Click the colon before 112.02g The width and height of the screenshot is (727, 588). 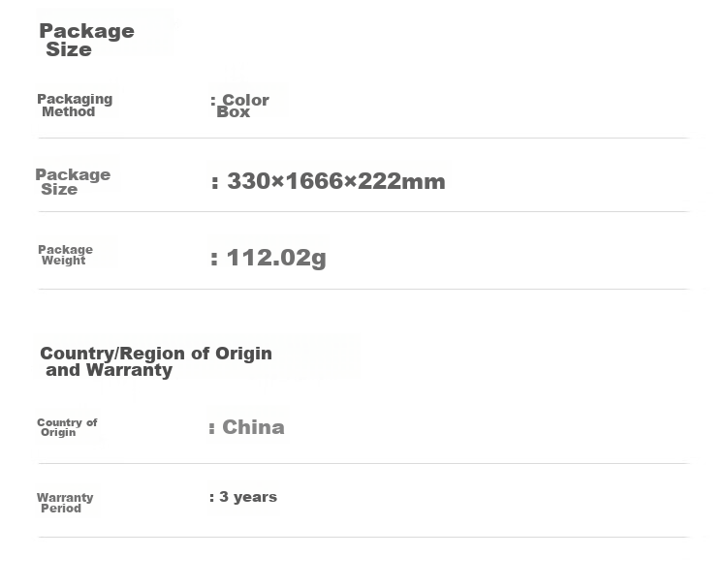(214, 259)
